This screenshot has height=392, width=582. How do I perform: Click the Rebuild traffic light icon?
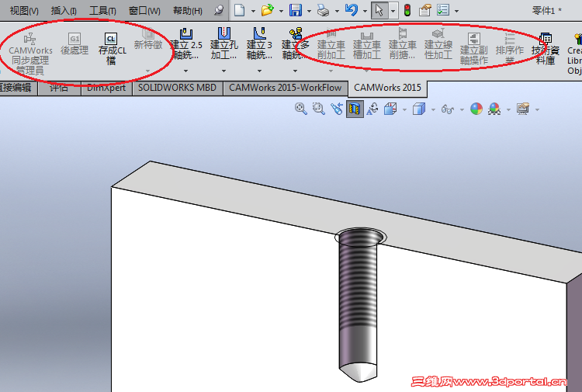point(407,10)
